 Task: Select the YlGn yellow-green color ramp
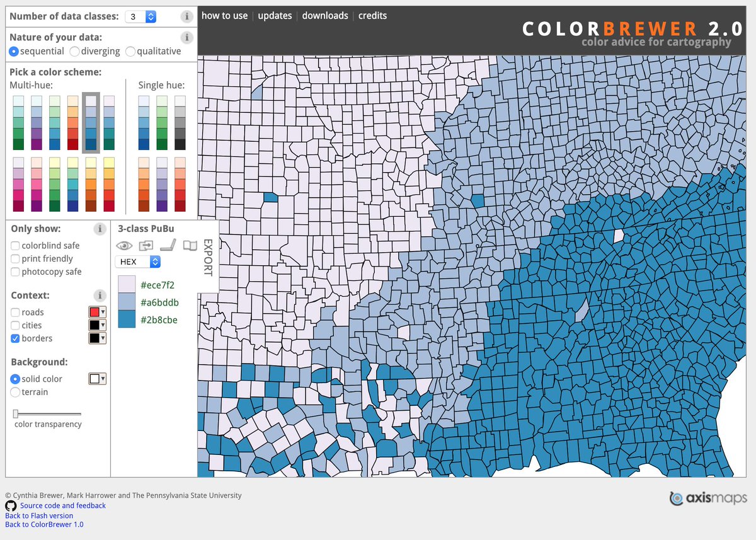[55, 184]
